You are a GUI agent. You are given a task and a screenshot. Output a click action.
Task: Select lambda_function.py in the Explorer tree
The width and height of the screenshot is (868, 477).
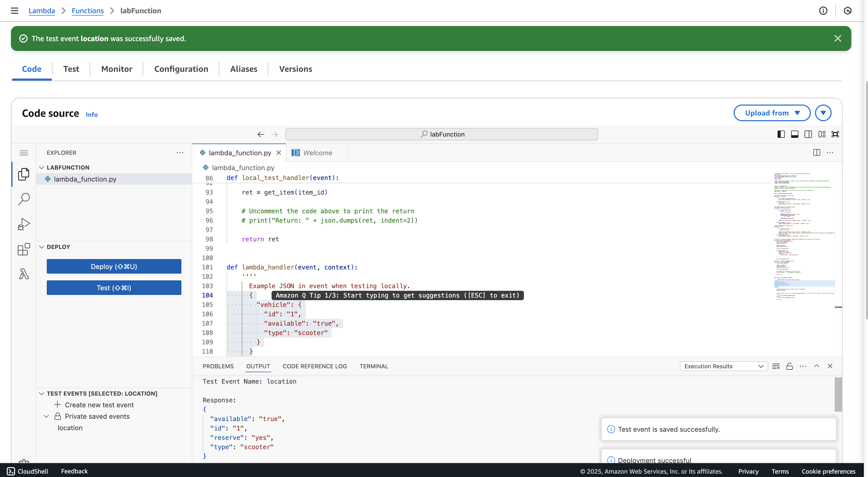tap(114, 179)
